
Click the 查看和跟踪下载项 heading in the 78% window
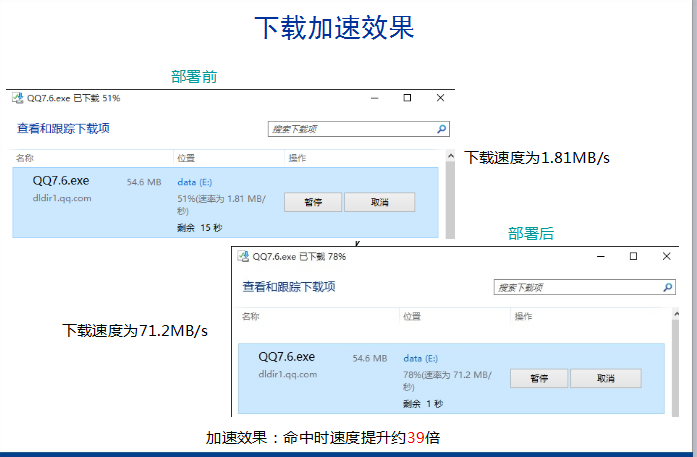tap(289, 287)
